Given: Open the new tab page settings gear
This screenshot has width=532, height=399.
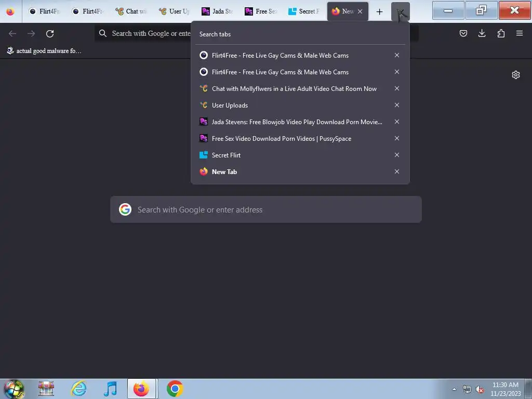Looking at the screenshot, I should [x=516, y=75].
